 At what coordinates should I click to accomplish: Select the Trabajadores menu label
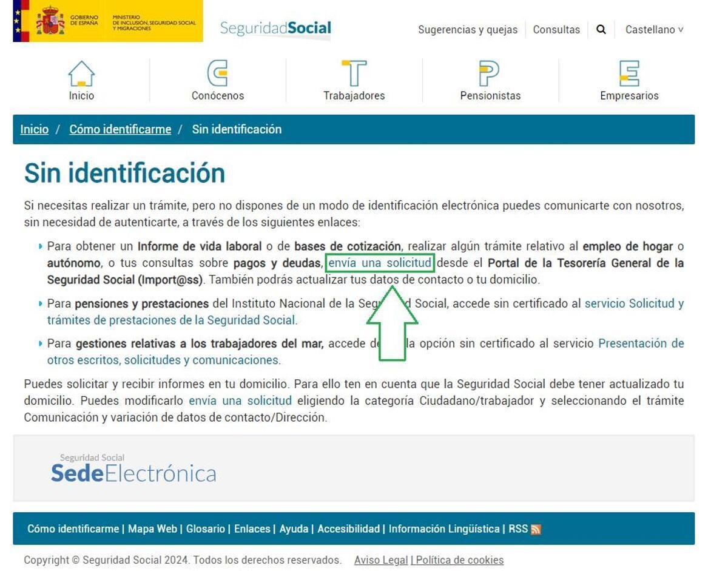click(x=354, y=95)
